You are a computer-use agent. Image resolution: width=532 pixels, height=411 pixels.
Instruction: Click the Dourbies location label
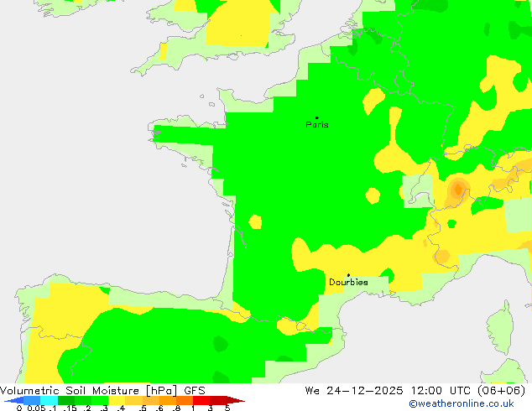(348, 282)
